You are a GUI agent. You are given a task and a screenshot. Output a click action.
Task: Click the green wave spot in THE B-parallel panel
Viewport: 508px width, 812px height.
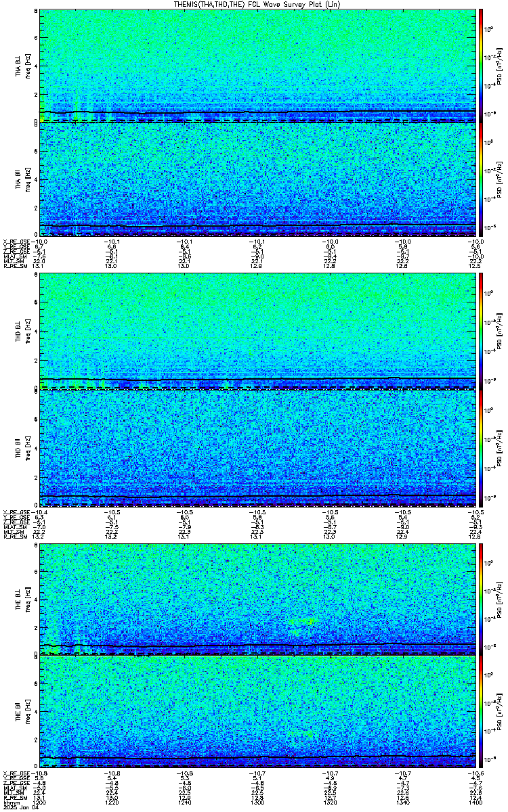tap(310, 734)
